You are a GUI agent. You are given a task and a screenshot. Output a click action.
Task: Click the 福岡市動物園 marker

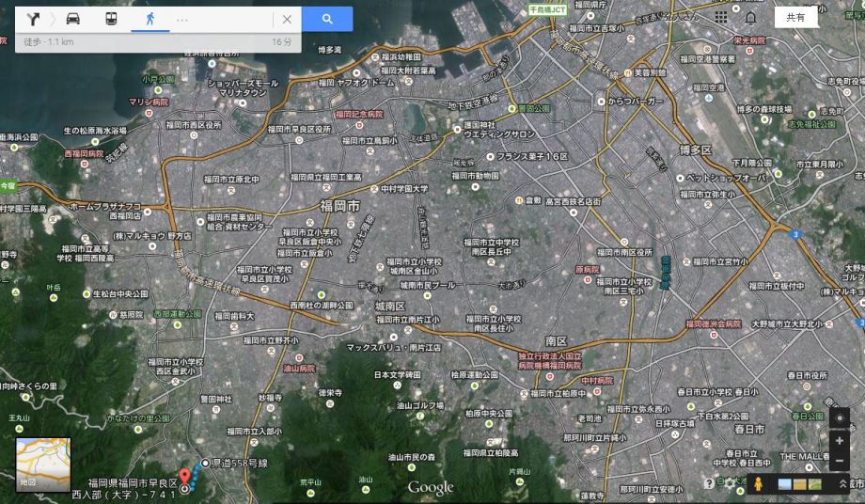[x=476, y=187]
